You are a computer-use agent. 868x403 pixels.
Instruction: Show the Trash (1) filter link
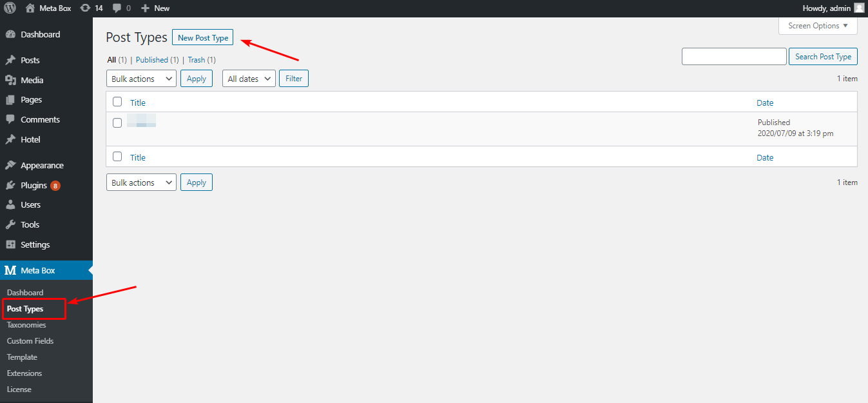[x=202, y=60]
